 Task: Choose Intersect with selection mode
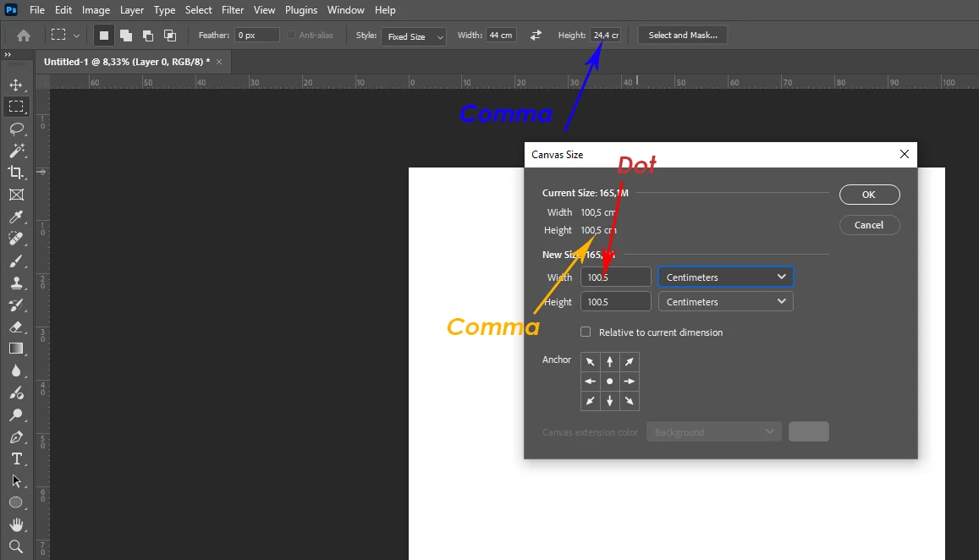[x=170, y=36]
